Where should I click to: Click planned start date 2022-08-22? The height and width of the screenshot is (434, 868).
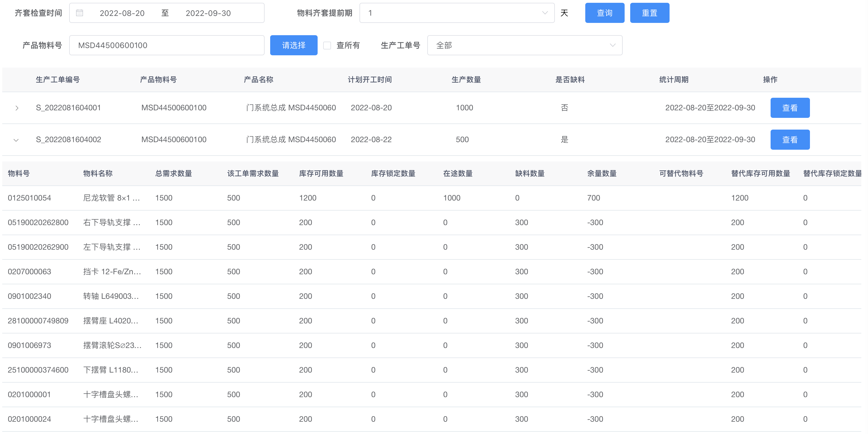(371, 140)
